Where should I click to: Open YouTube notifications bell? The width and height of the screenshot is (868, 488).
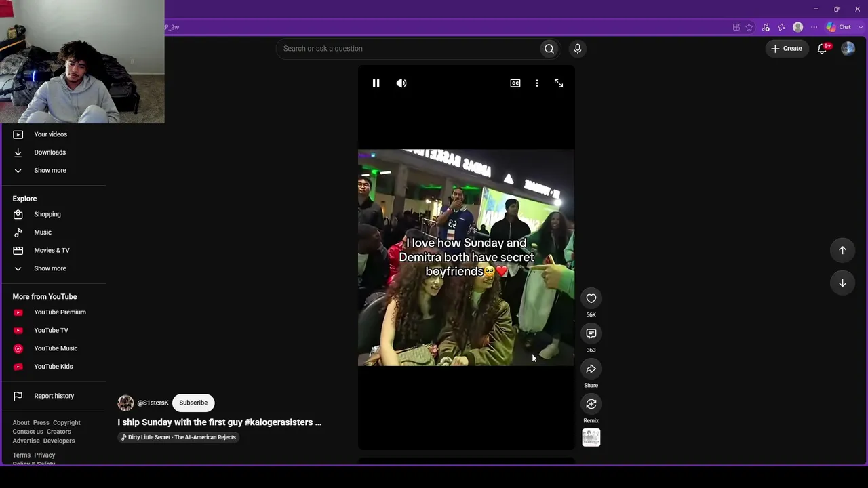(x=823, y=49)
